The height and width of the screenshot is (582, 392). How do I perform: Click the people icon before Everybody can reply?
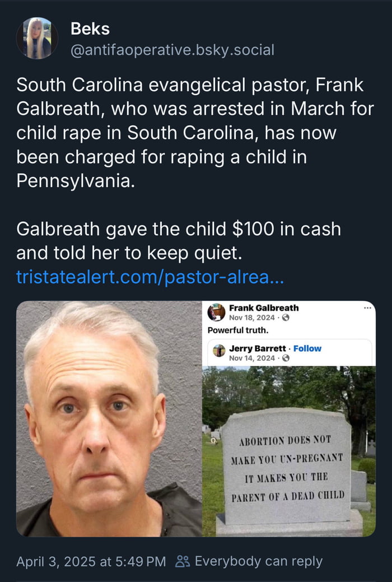click(x=183, y=561)
